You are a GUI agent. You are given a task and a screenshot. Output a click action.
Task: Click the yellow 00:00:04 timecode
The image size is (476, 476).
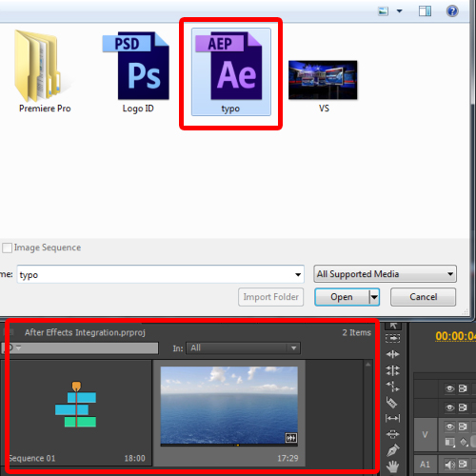[x=456, y=336]
